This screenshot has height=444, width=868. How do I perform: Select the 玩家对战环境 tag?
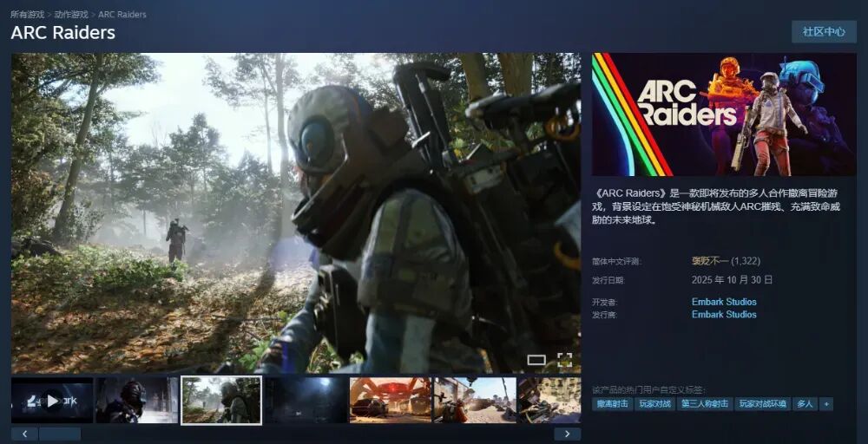761,404
